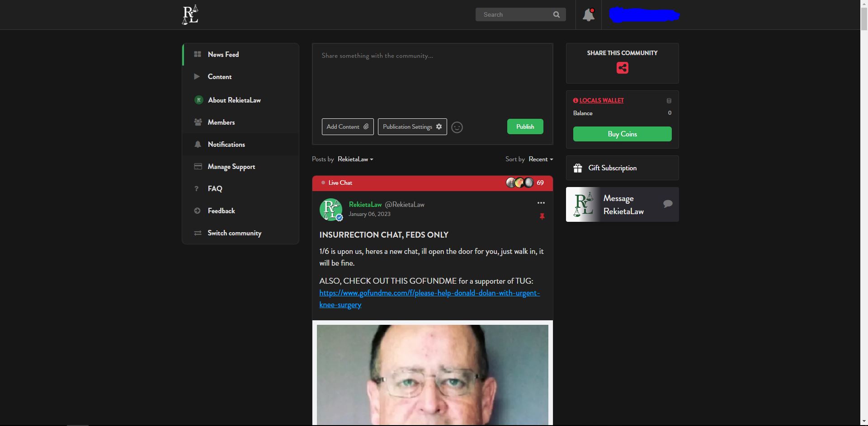Click the red share community icon
868x426 pixels.
coord(623,68)
